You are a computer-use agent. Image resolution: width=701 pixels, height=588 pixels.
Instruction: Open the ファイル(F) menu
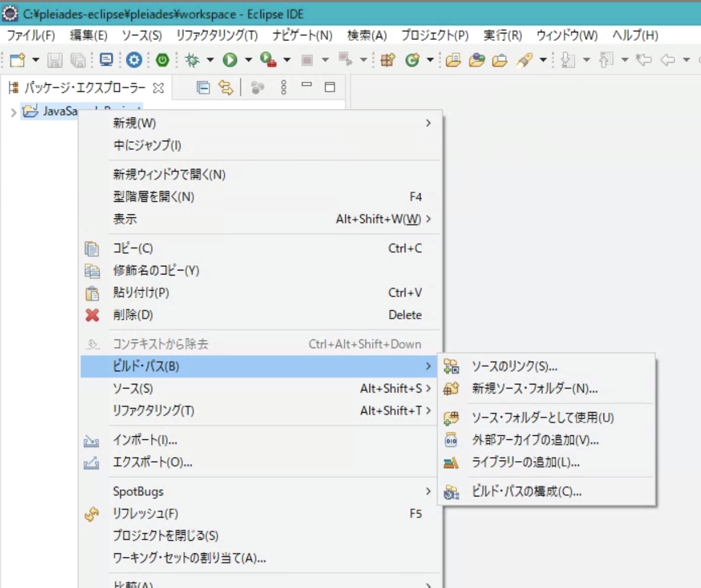pyautogui.click(x=31, y=35)
